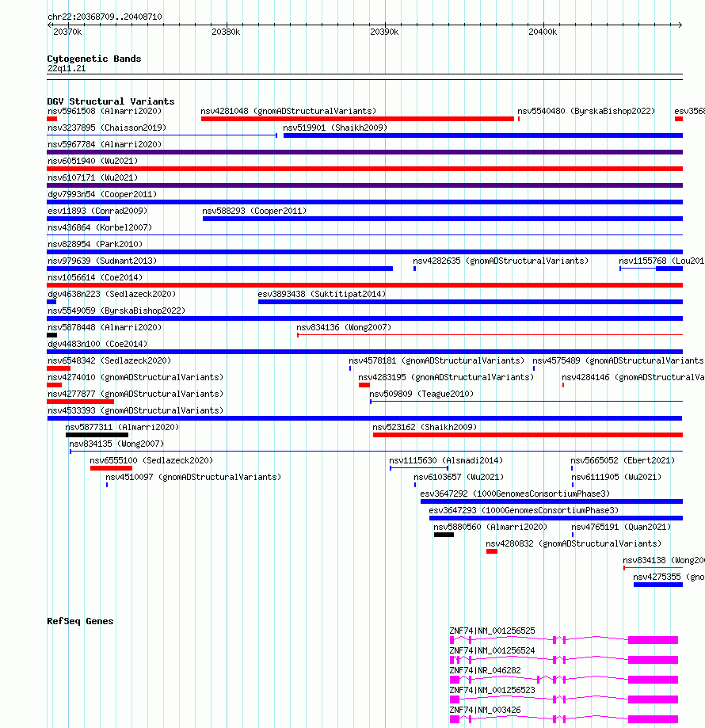Viewport: 705px width, 728px height.
Task: Click nsv4274010 (gnomADStructuralVariants) label
Action: 135,377
